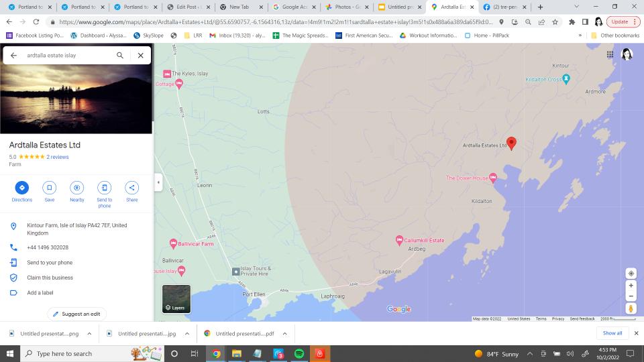Open menu for Untitled presentation pdf download

pos(284,334)
